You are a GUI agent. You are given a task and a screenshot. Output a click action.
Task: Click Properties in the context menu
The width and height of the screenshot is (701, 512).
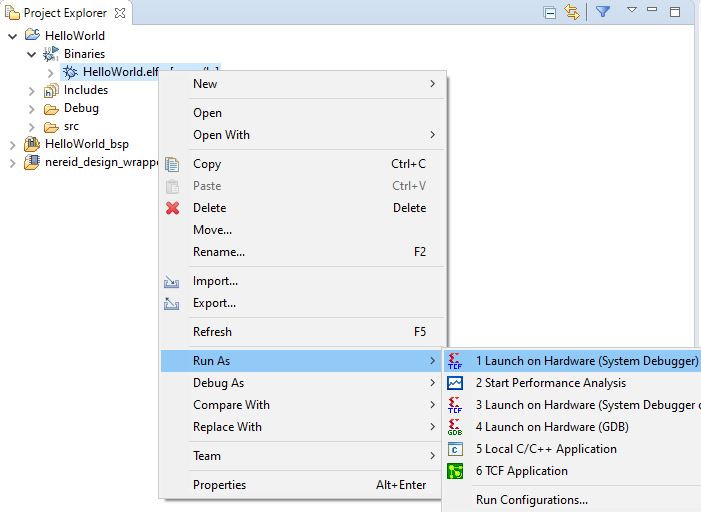tap(219, 485)
